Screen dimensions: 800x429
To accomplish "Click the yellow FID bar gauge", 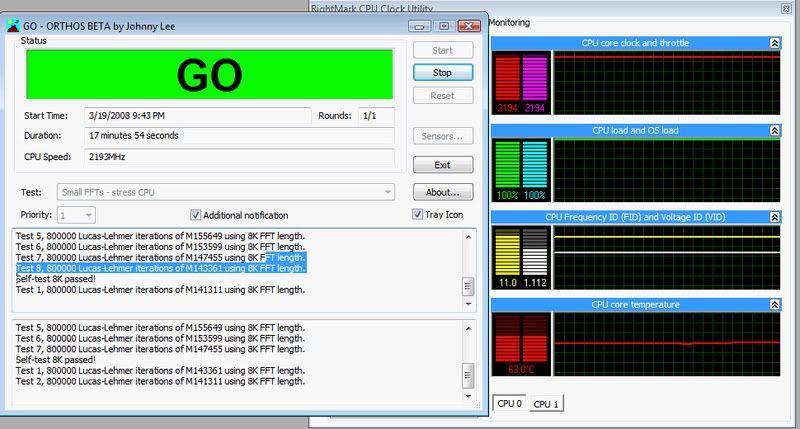I will 508,252.
